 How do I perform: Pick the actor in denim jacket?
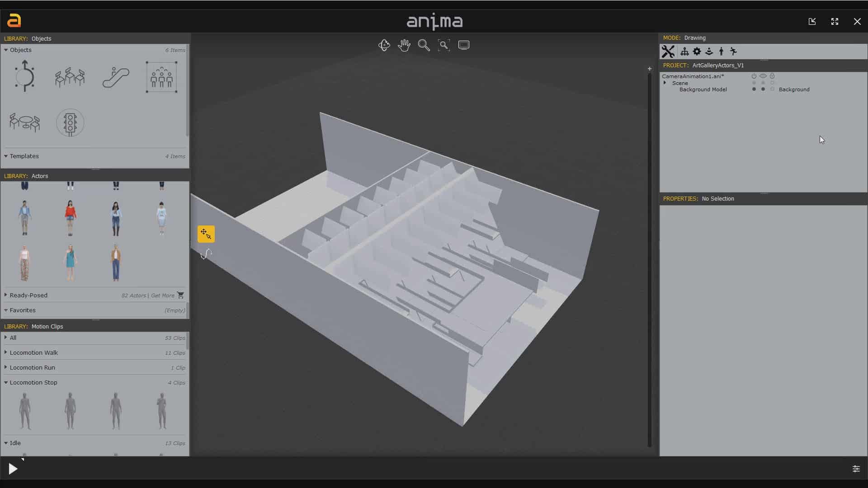[24, 218]
